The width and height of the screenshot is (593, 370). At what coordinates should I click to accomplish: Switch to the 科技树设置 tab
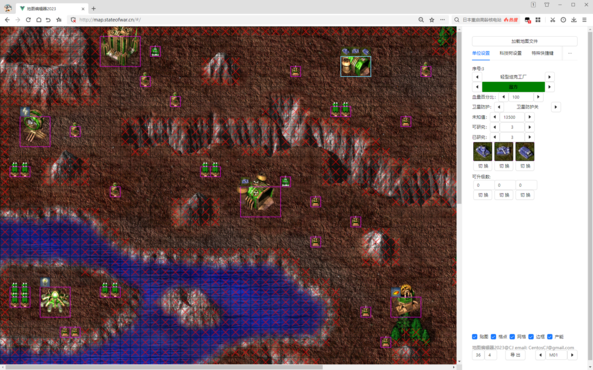point(510,53)
